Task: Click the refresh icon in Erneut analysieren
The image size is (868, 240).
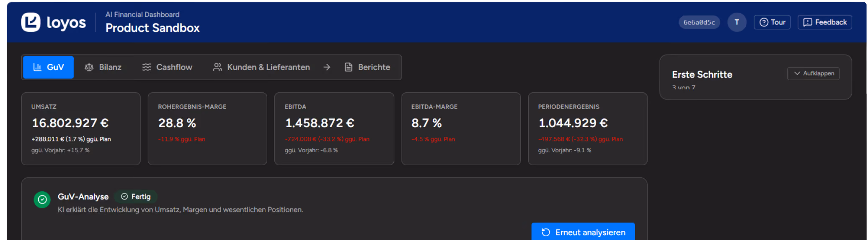Action: click(546, 232)
